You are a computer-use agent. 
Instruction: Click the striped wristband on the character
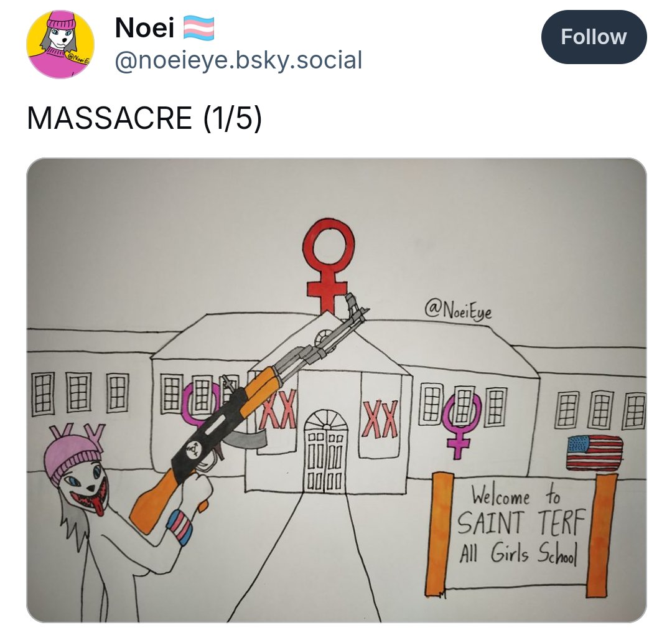[180, 526]
